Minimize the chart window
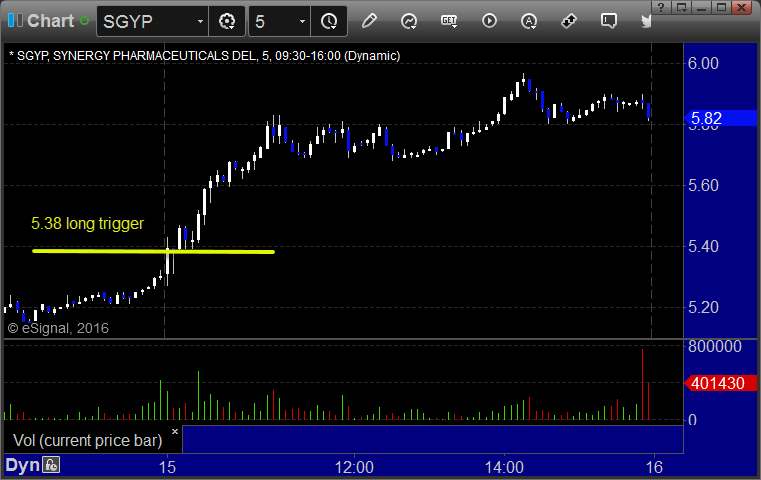The image size is (761, 480). pos(701,8)
